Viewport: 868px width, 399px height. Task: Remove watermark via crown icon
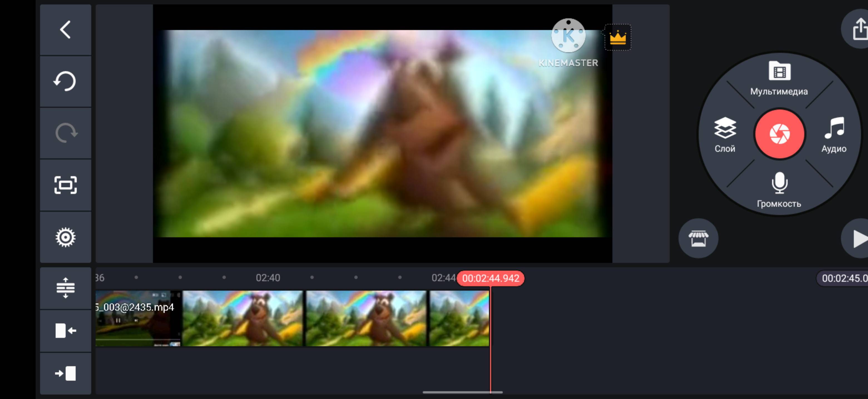(618, 38)
